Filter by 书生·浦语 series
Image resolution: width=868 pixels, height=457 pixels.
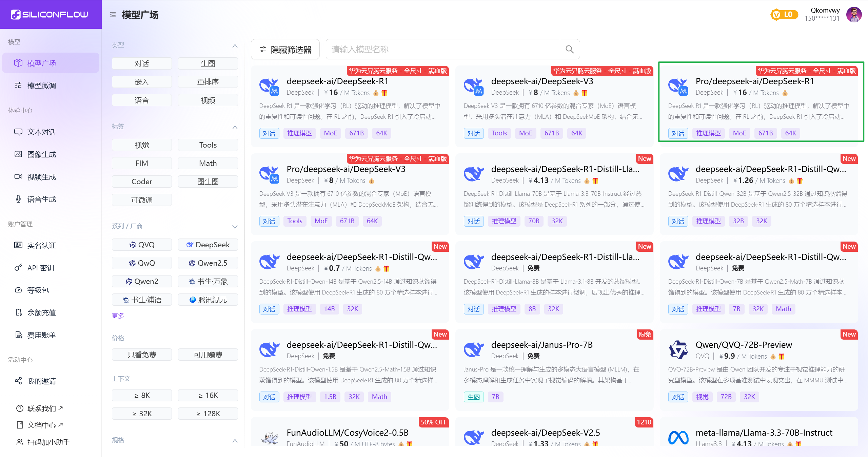[142, 300]
